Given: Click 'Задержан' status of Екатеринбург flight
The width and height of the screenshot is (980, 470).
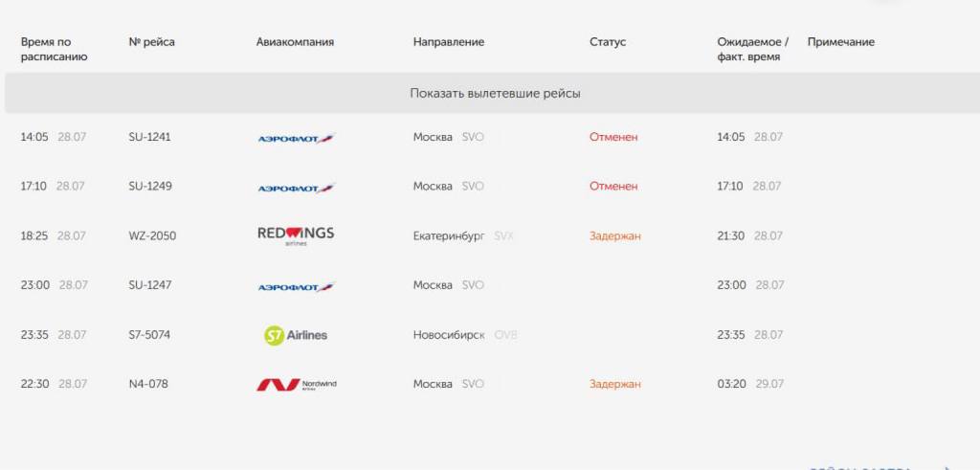Looking at the screenshot, I should coord(615,235).
